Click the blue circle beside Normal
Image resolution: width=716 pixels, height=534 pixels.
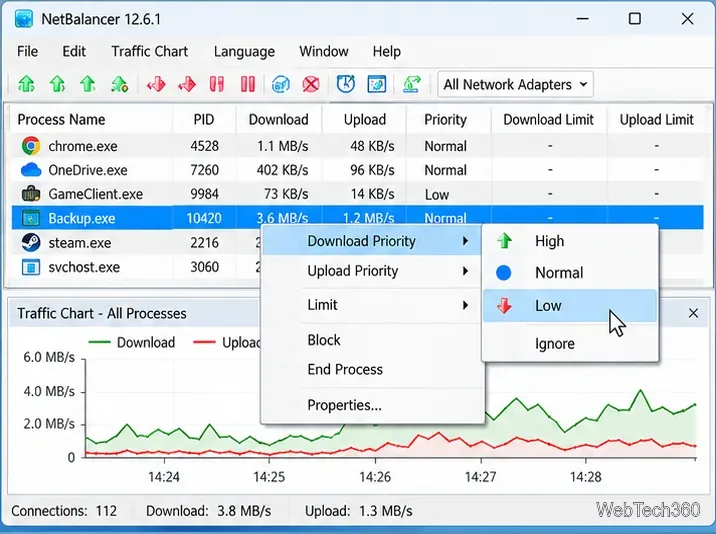point(504,273)
